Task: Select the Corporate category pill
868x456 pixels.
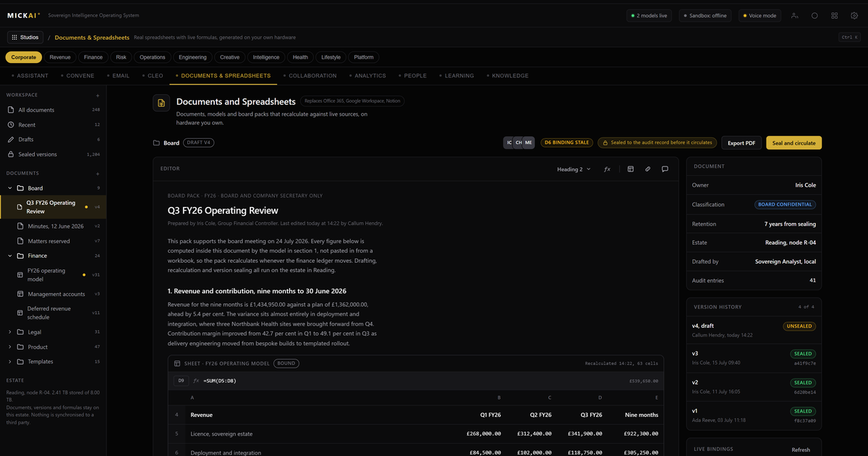Action: (24, 57)
